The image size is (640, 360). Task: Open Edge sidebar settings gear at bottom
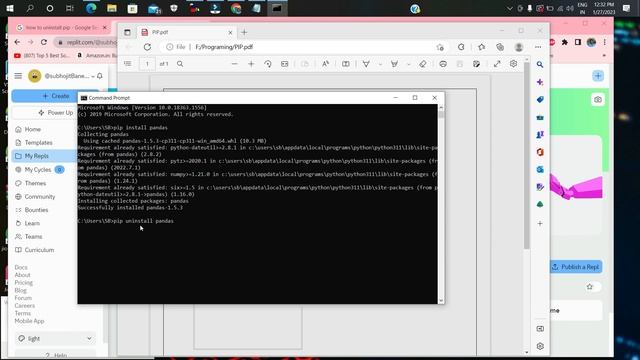[540, 346]
